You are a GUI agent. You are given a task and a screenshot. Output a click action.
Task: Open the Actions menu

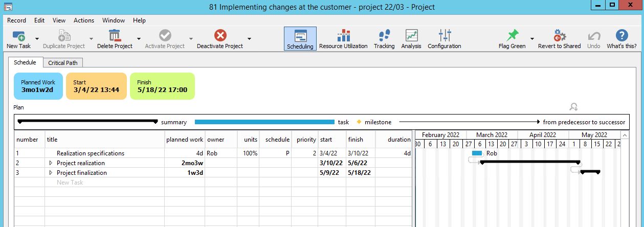[84, 20]
